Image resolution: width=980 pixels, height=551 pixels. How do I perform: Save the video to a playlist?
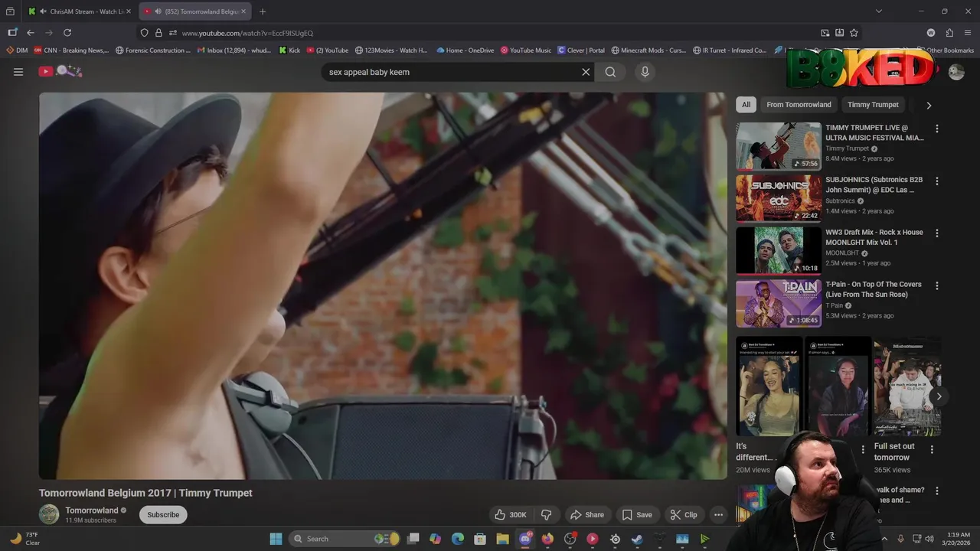(637, 515)
